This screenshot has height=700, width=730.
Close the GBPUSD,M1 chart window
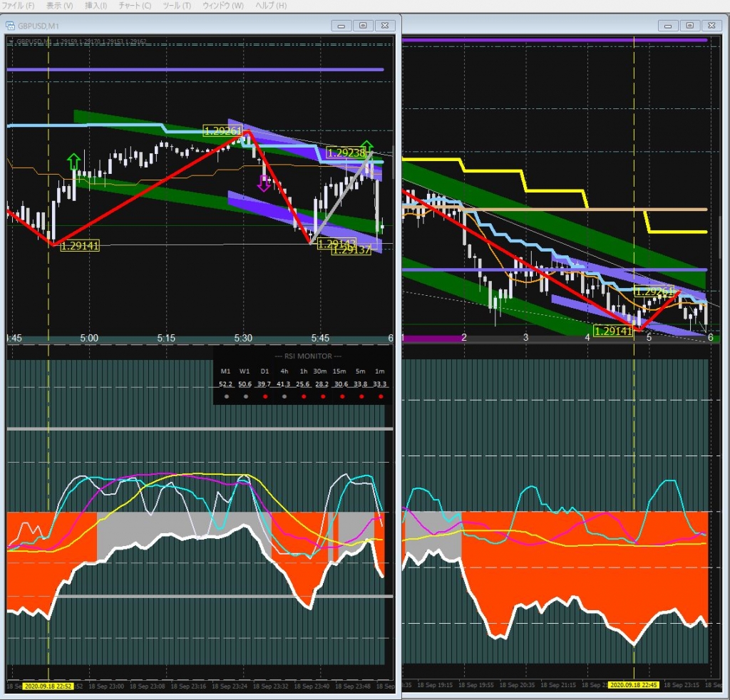[385, 26]
